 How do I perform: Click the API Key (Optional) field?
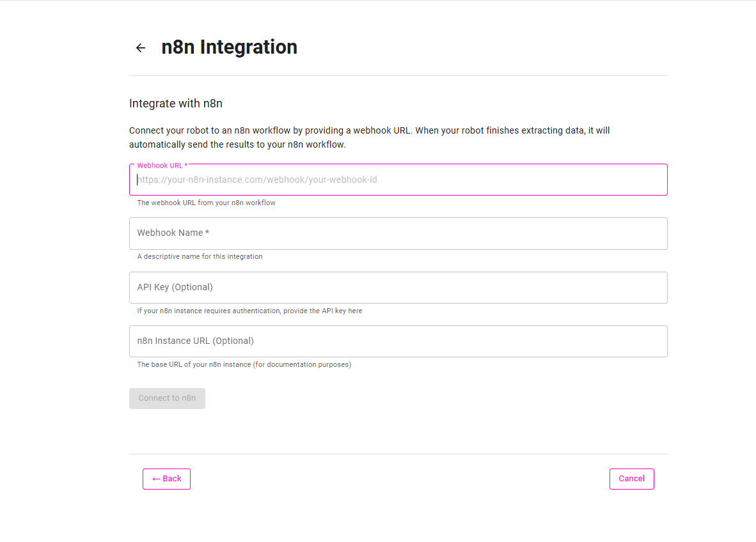pos(398,288)
